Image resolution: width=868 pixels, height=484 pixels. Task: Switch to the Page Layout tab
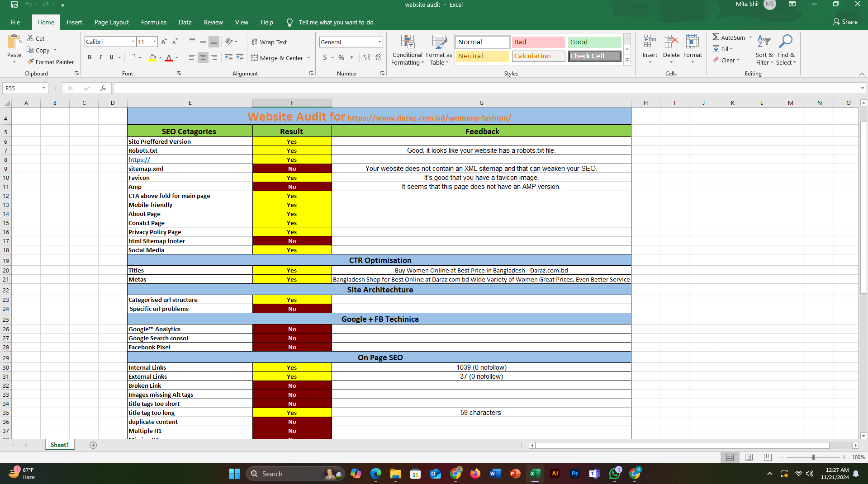point(111,22)
